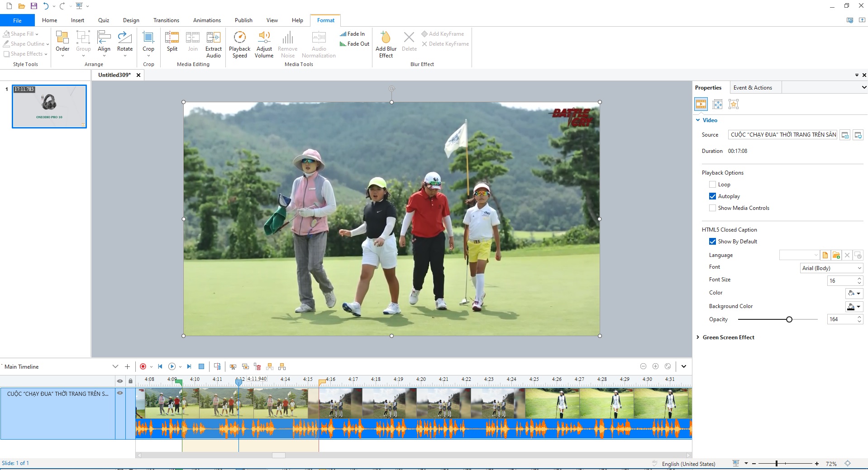
Task: Click the Size & Properties tab icon
Action: (x=717, y=104)
